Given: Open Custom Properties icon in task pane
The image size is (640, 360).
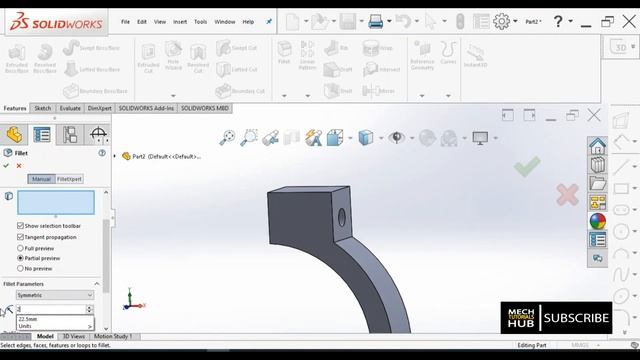Looking at the screenshot, I should click(x=598, y=240).
